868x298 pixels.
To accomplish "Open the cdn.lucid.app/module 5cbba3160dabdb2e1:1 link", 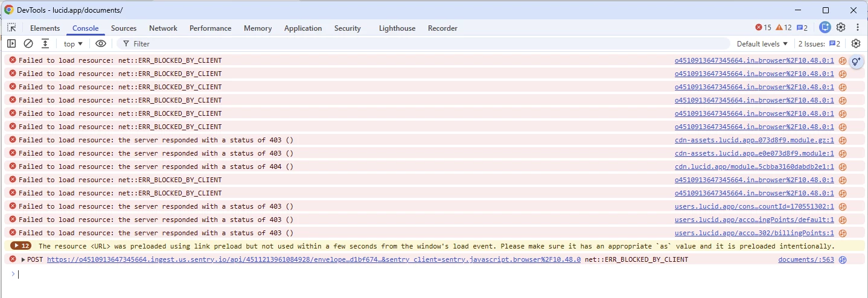I will pyautogui.click(x=755, y=166).
